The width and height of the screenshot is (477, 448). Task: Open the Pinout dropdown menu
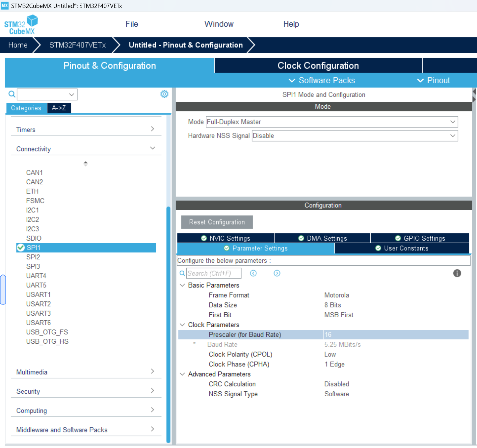(x=434, y=80)
